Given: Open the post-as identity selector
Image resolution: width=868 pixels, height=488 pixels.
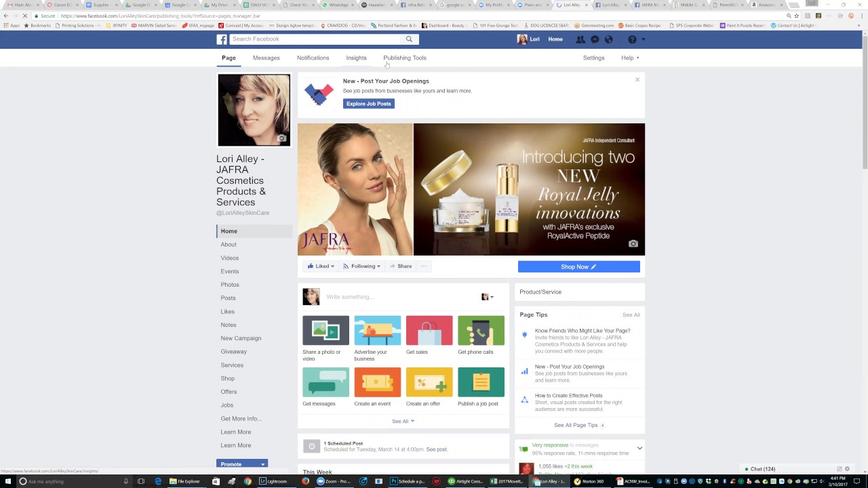Looking at the screenshot, I should coord(487,297).
